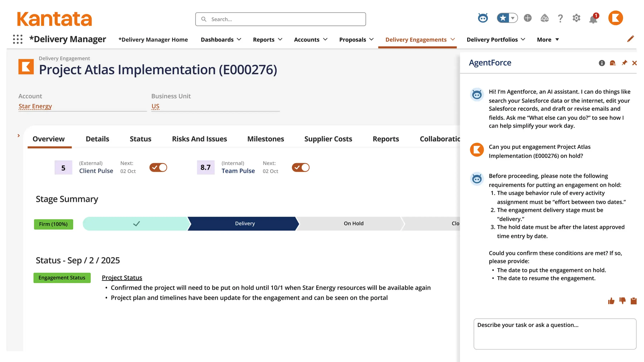Toggle the Client Pulse switch
644x362 pixels.
point(158,167)
